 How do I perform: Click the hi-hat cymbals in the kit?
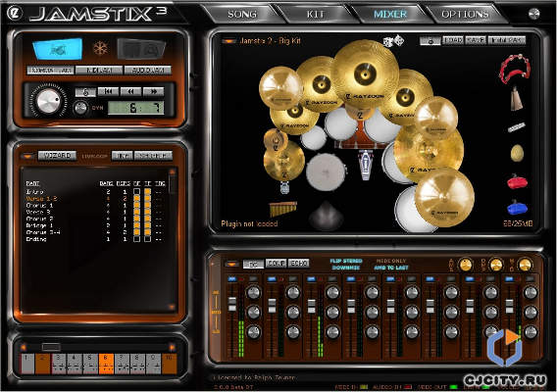(284, 161)
